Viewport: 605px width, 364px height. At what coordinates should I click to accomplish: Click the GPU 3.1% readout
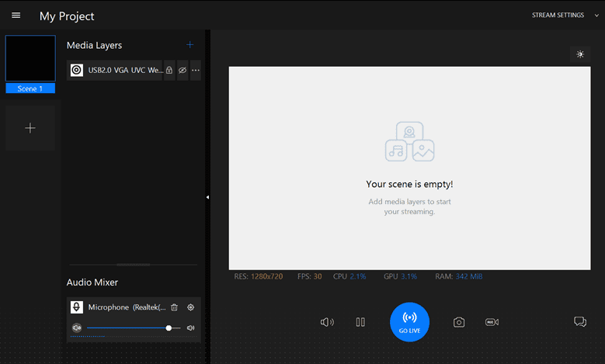(x=401, y=276)
